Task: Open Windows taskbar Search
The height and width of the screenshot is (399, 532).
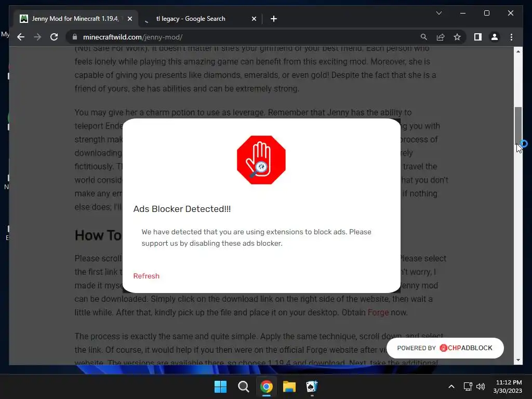Action: [243, 387]
